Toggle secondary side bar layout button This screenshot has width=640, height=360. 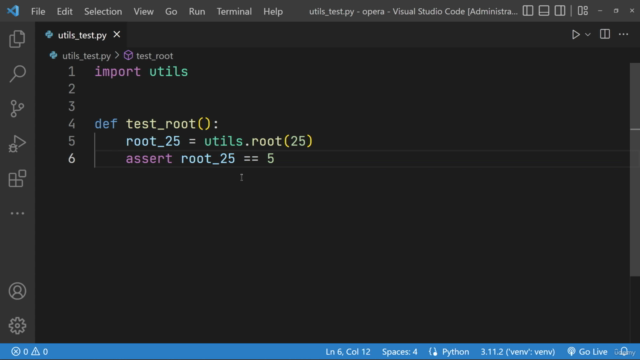[560, 11]
